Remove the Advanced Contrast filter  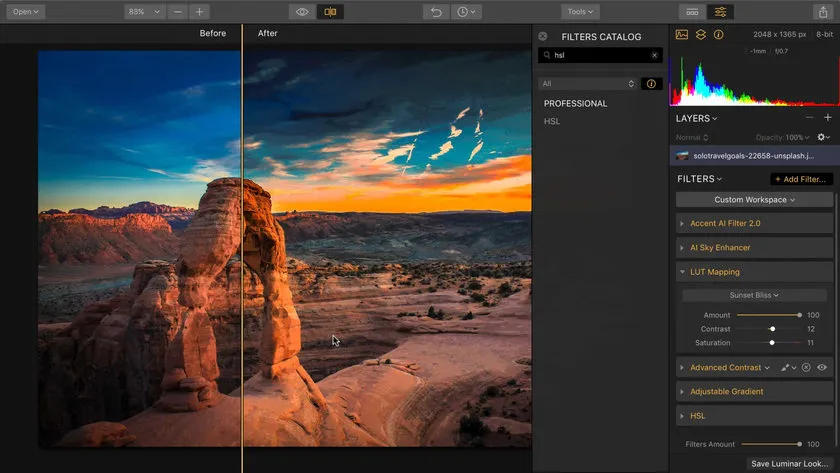click(x=805, y=368)
